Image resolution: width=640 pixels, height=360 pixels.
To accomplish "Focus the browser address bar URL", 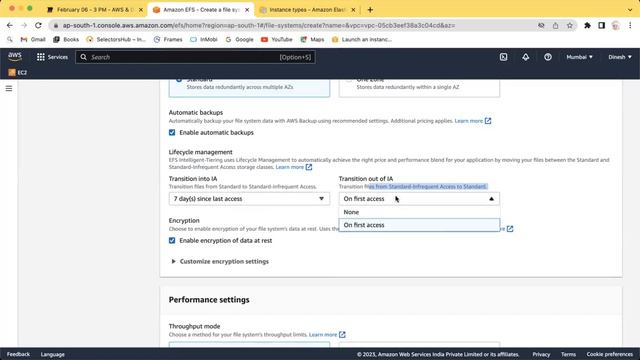I will [259, 25].
